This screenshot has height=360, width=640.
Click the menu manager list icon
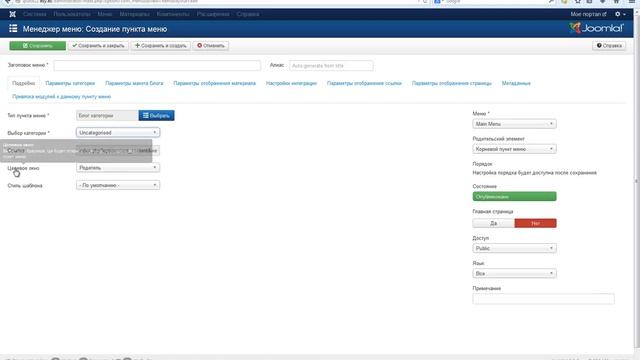pos(13,29)
